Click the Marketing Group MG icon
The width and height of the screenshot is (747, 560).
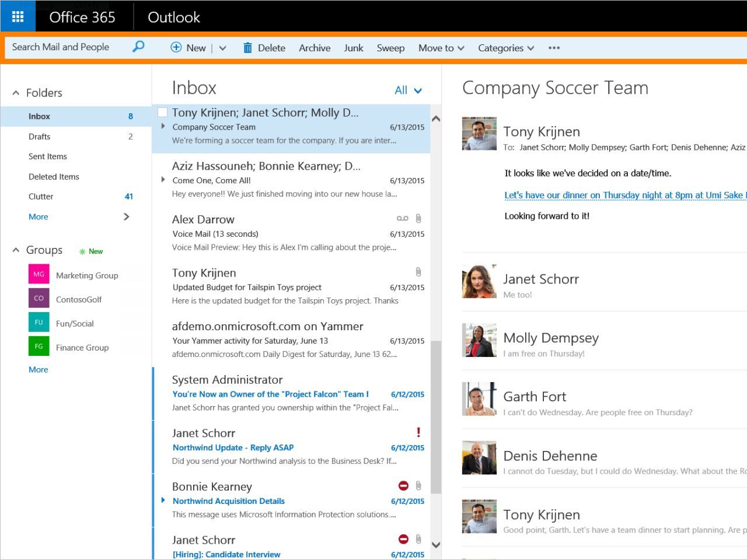[39, 274]
